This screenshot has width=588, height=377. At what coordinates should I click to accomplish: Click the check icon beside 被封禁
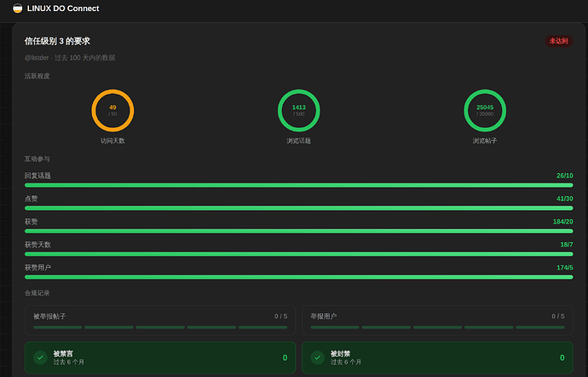318,357
